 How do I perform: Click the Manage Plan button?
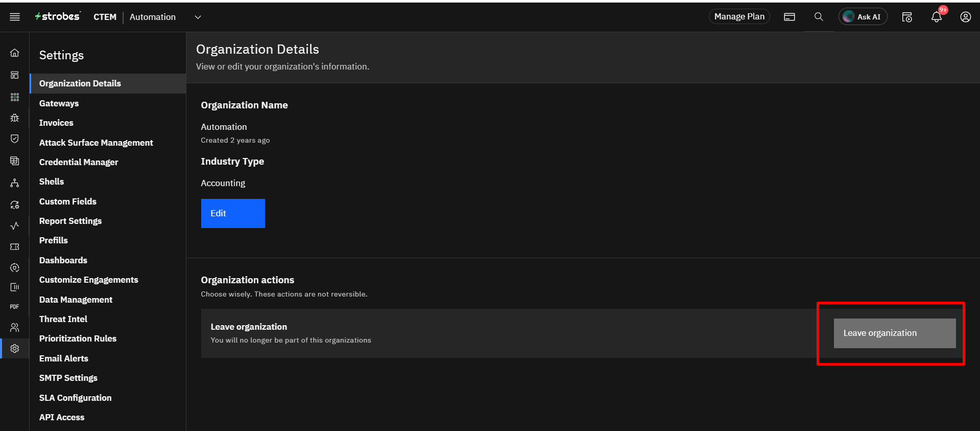click(x=739, y=16)
